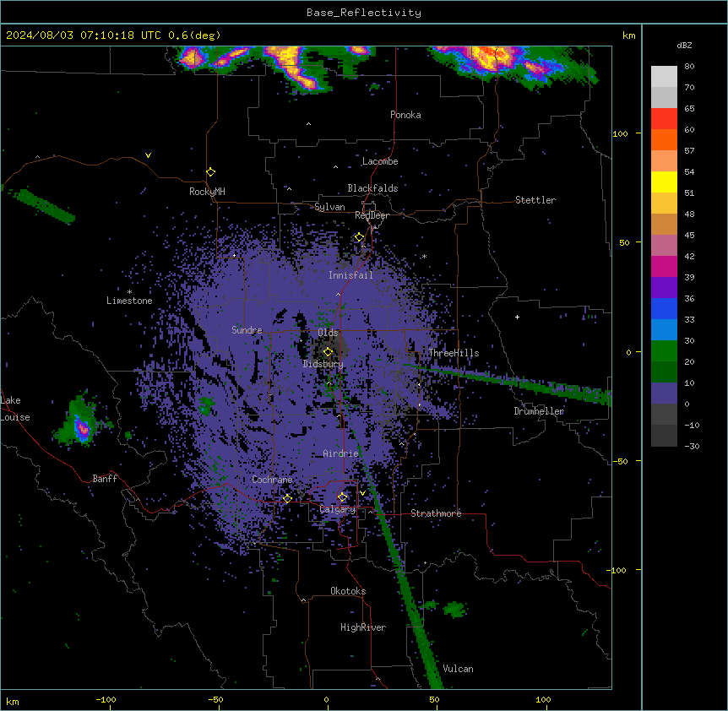Image resolution: width=728 pixels, height=711 pixels.
Task: Click the yellow V marker east of Calgary diamond
Action: click(362, 493)
